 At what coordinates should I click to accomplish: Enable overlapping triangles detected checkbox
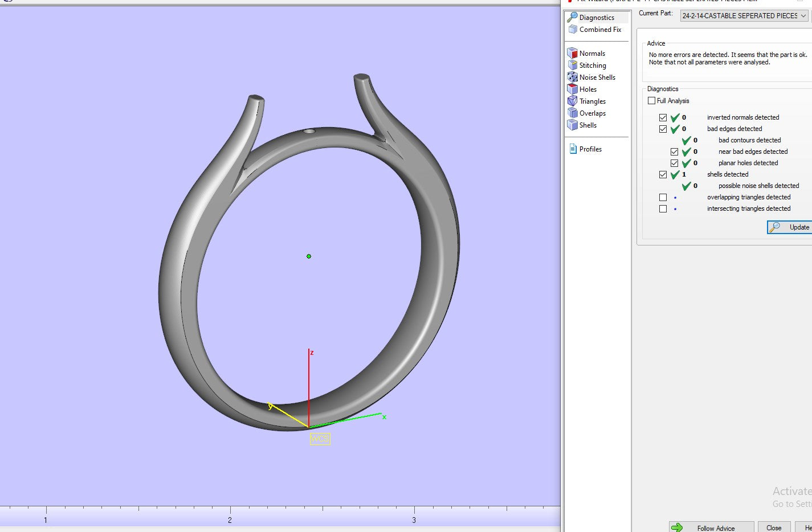click(x=663, y=197)
